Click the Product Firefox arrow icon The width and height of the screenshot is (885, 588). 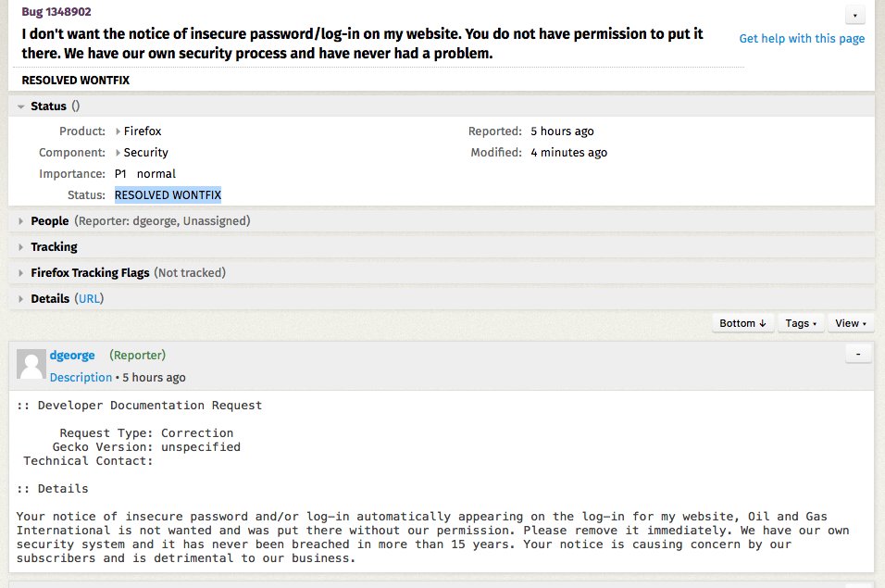pos(118,131)
